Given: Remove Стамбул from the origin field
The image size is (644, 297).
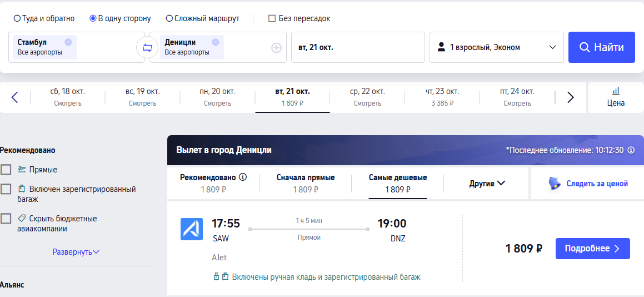Looking at the screenshot, I should coord(68,42).
